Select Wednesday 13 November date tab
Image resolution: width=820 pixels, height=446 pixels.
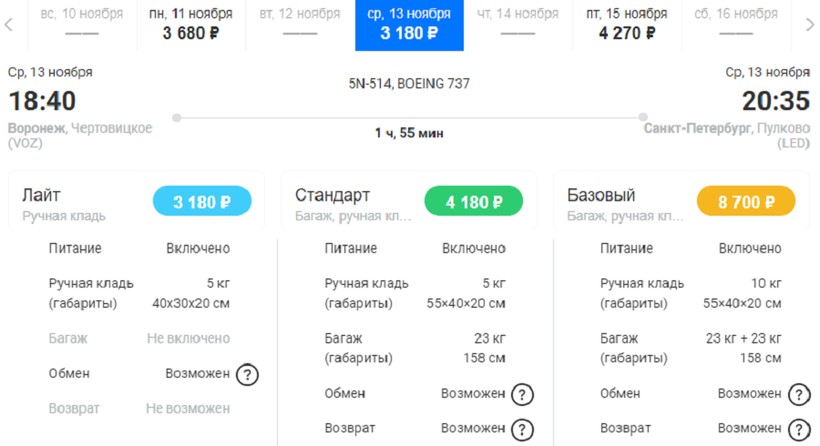[409, 24]
